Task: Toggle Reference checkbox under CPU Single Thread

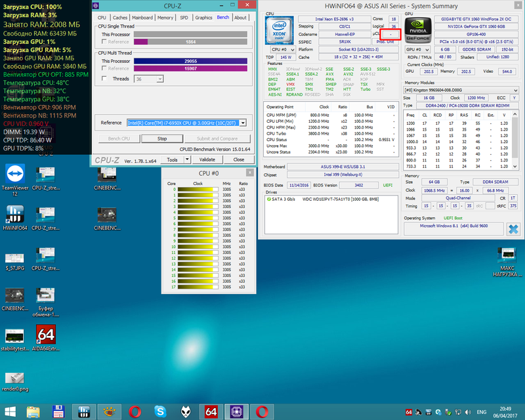Action: [104, 41]
